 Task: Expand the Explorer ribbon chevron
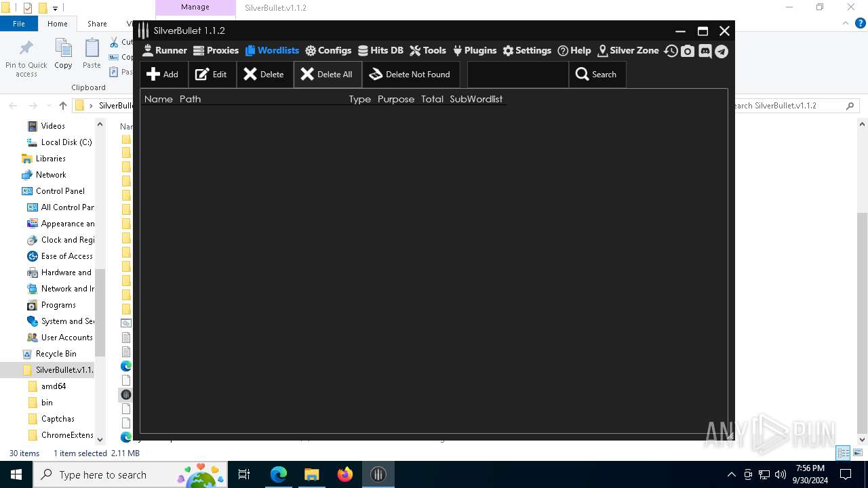click(x=845, y=24)
